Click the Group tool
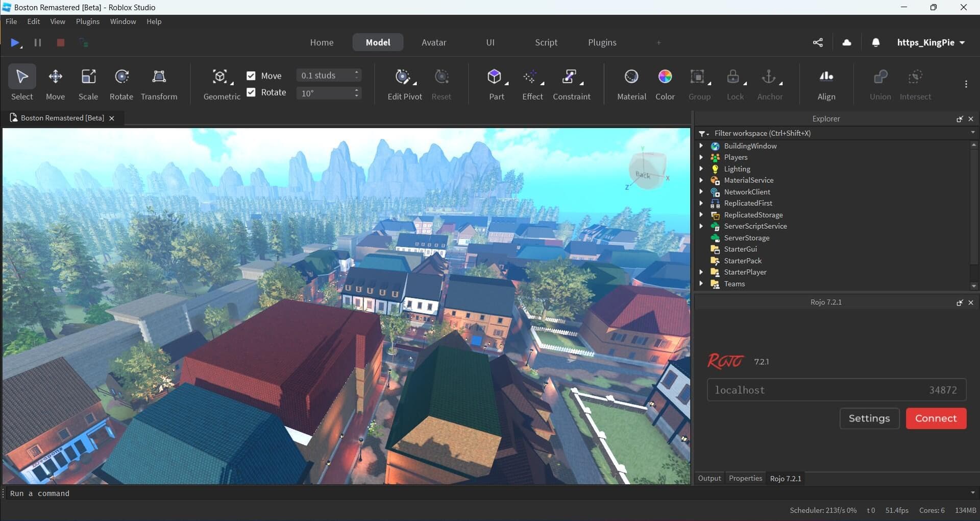 699,83
